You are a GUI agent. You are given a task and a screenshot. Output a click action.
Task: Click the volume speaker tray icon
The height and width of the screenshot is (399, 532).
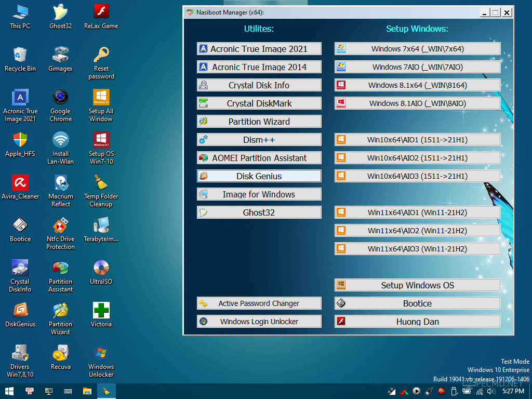(x=490, y=392)
